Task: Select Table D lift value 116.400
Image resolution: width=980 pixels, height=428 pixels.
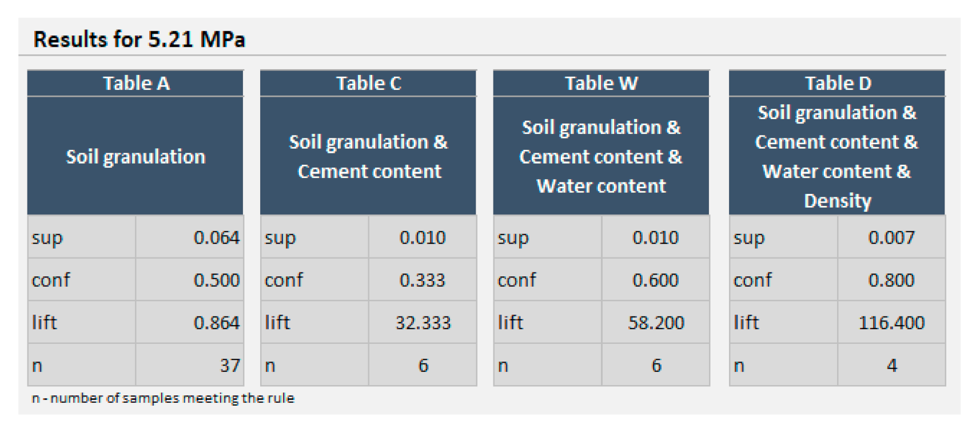Action: point(891,323)
